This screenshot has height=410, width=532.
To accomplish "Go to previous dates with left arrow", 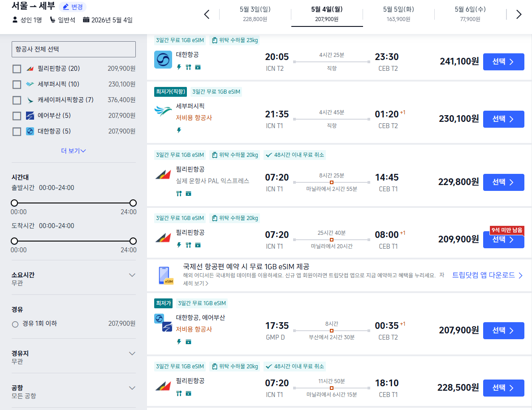I will coord(207,14).
